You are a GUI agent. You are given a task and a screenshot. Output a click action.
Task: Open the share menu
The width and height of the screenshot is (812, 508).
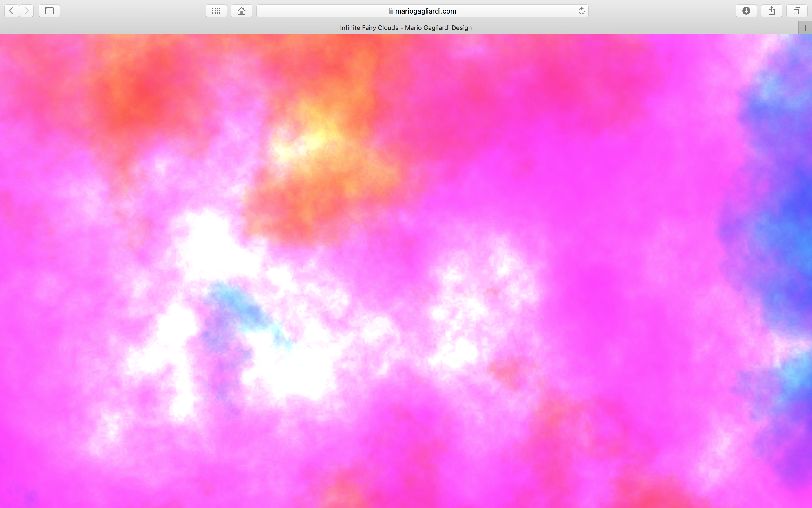pos(772,11)
